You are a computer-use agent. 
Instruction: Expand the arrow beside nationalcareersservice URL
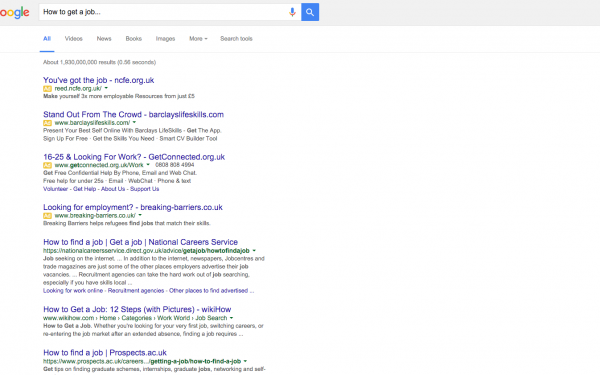(x=254, y=251)
